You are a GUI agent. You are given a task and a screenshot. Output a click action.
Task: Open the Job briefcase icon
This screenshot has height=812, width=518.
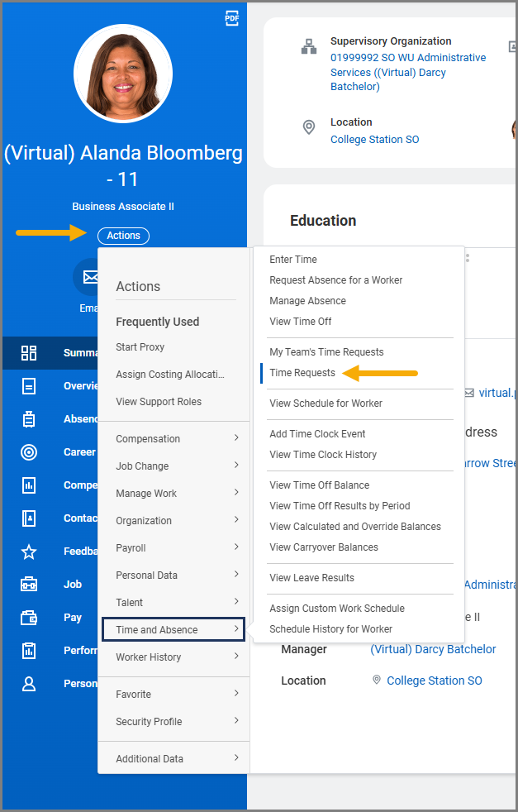(29, 585)
